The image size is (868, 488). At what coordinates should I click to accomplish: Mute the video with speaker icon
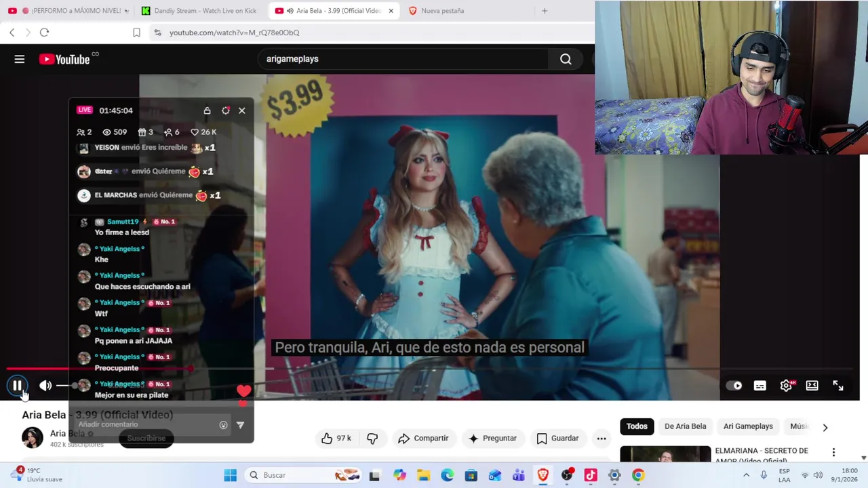click(45, 386)
